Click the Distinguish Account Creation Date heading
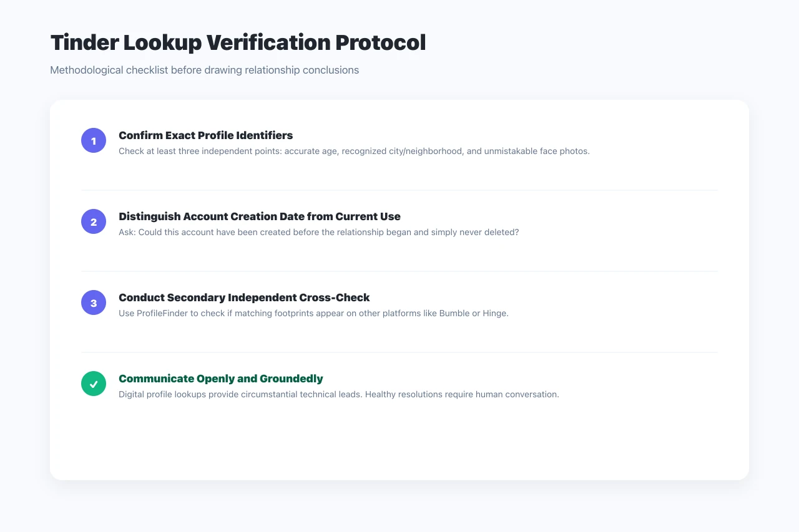799x532 pixels. click(260, 216)
